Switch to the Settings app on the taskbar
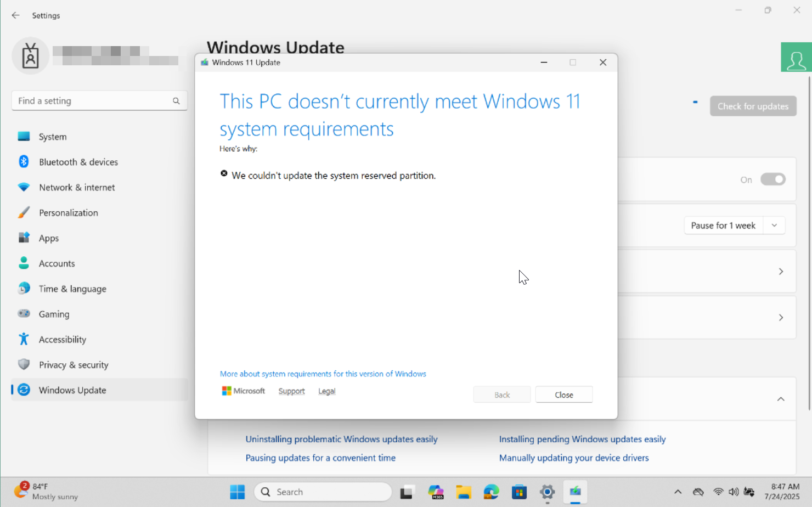The height and width of the screenshot is (507, 812). coord(548,492)
